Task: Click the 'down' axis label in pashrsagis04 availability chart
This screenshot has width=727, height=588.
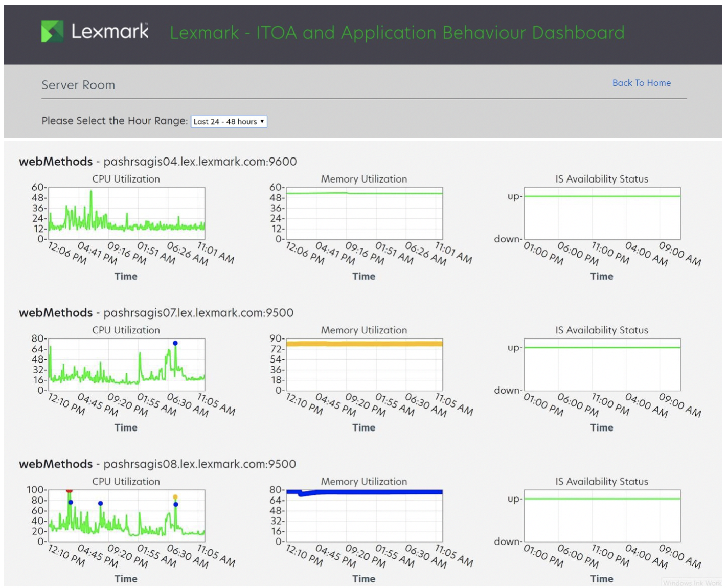Action: point(507,239)
